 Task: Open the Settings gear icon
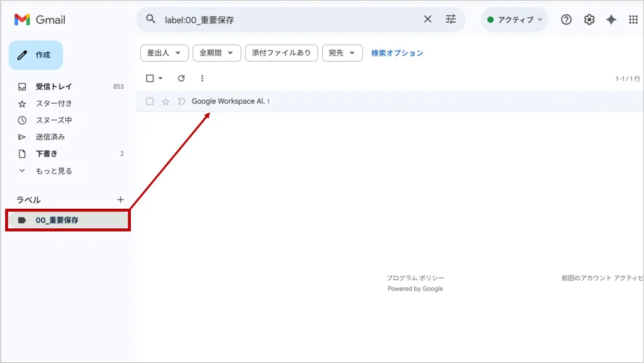coord(589,20)
